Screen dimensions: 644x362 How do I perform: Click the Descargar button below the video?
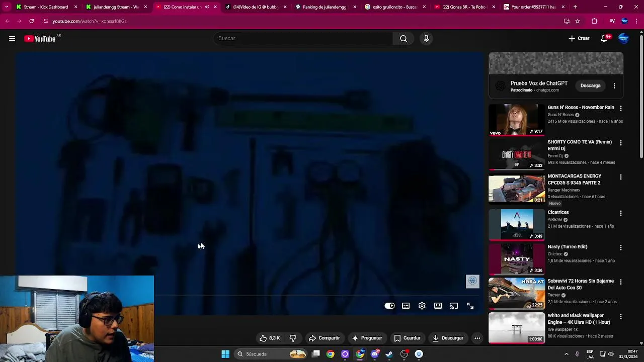(448, 338)
